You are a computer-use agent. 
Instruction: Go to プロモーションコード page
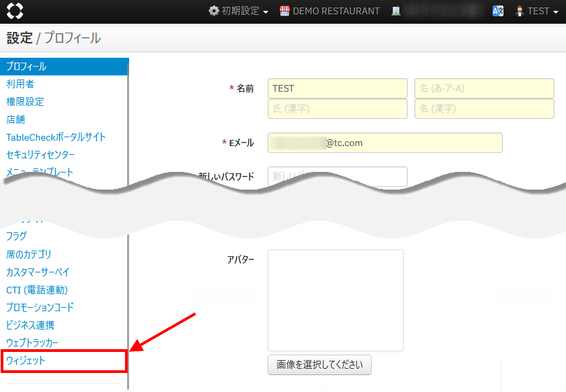click(x=40, y=307)
